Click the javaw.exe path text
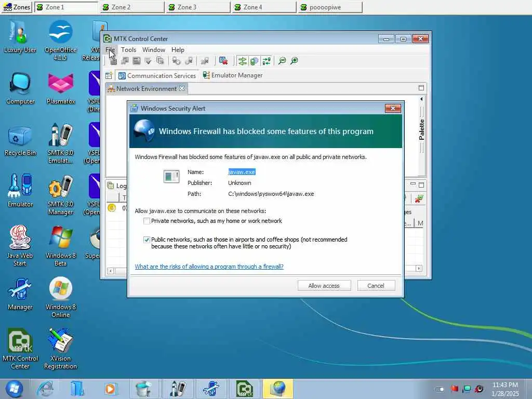This screenshot has width=532, height=399. tap(271, 194)
